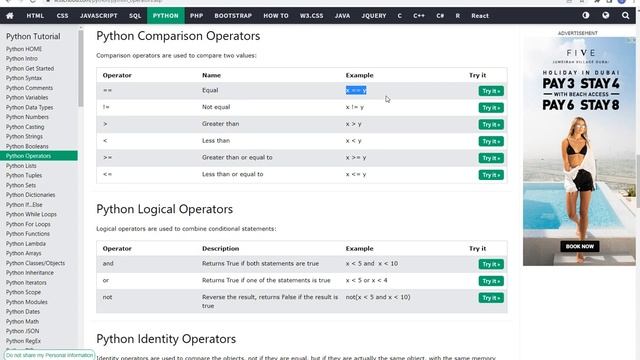640x360 pixels.
Task: Click Do not share my Personal Information
Action: click(49, 355)
